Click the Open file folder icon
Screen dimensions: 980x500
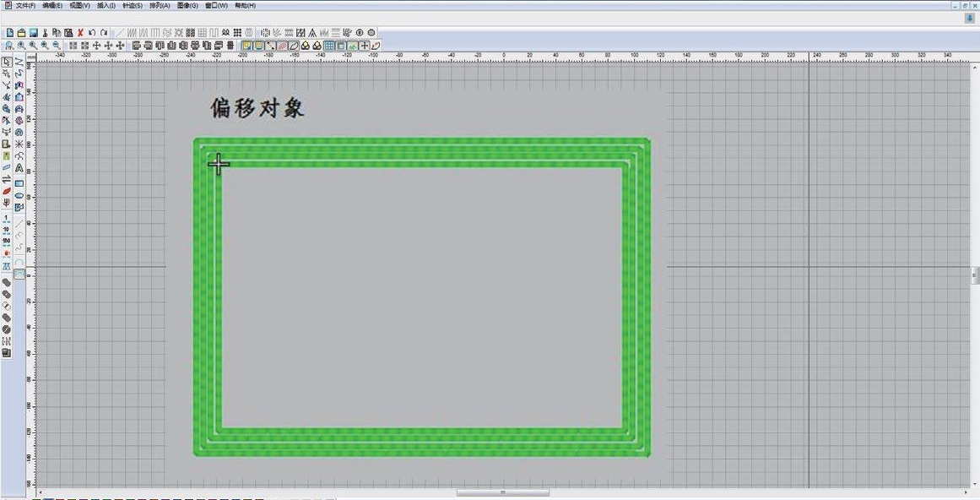21,32
